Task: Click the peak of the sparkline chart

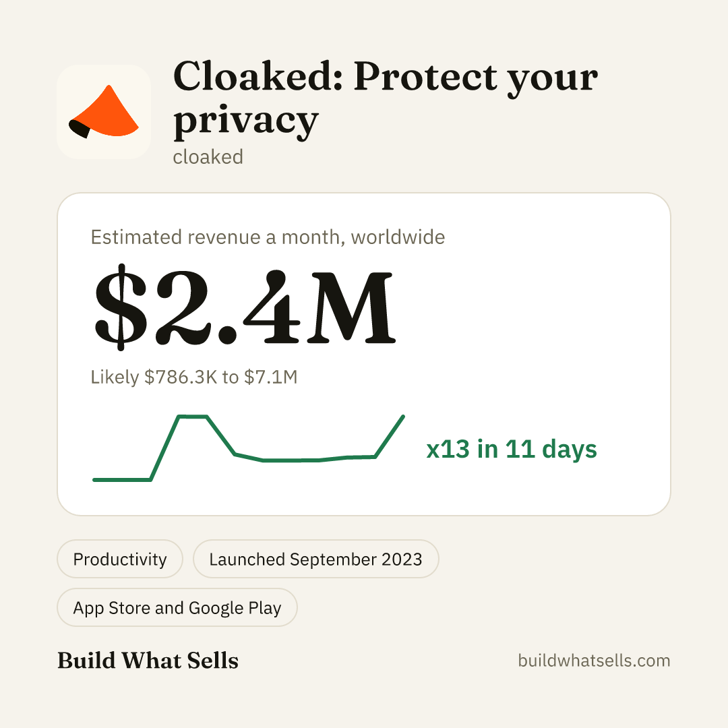Action: [193, 417]
